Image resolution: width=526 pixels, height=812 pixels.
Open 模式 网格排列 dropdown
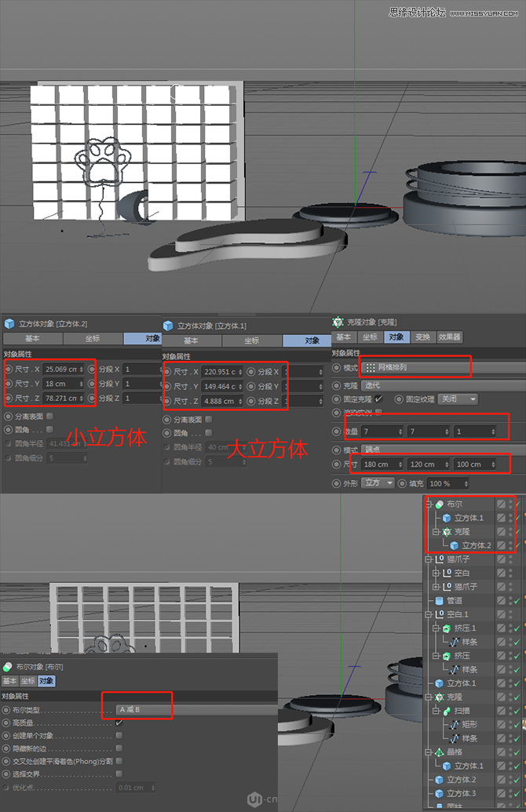click(x=443, y=368)
